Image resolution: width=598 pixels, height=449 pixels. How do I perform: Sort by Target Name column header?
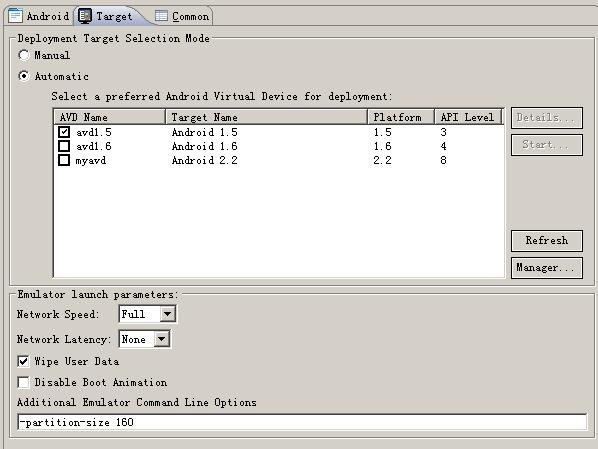267,117
